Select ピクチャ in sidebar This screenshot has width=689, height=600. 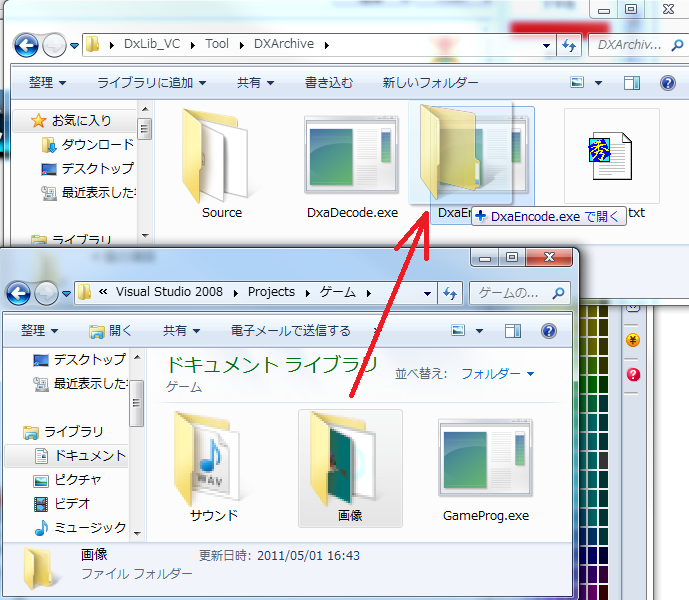click(x=67, y=480)
